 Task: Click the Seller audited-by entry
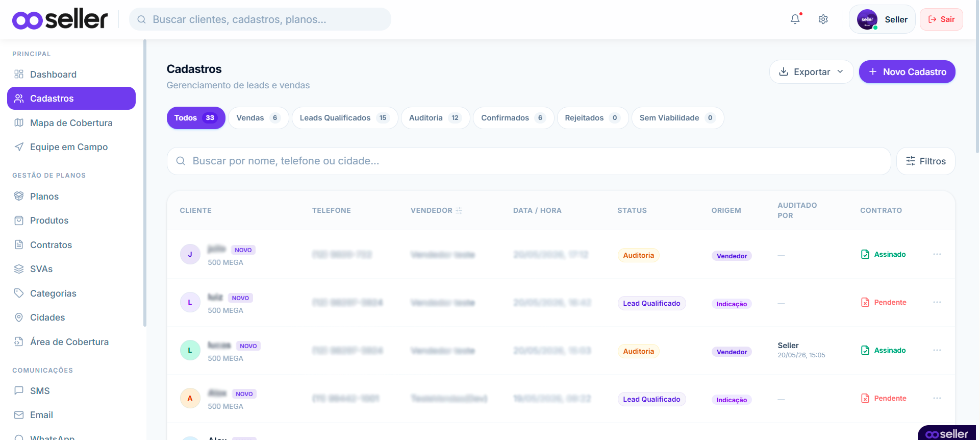(801, 350)
